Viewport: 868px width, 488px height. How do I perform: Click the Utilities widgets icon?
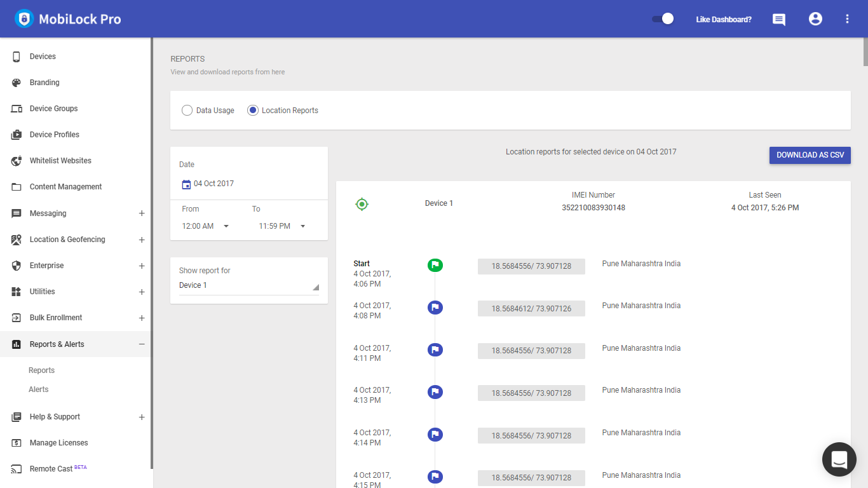click(17, 292)
